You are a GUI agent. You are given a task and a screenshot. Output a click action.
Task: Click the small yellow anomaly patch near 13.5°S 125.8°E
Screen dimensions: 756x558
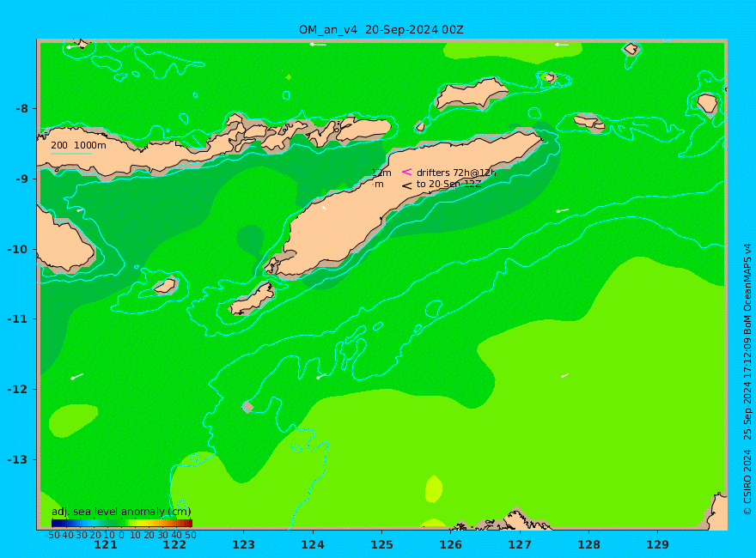click(434, 488)
